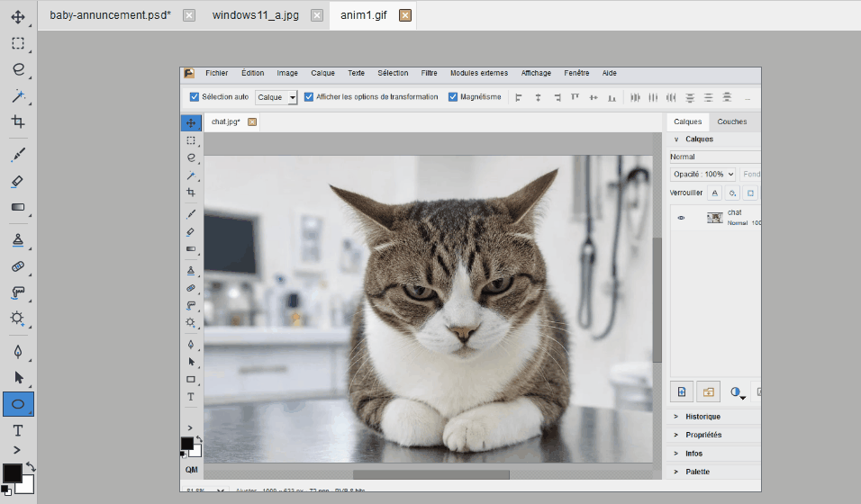Choose the outer Eraser tool
The height and width of the screenshot is (504, 861).
click(18, 181)
